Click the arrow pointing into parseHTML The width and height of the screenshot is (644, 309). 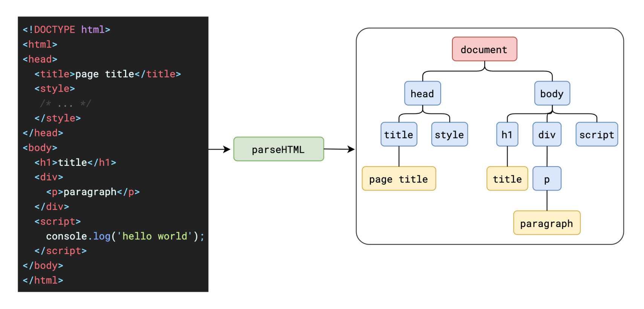coord(220,149)
